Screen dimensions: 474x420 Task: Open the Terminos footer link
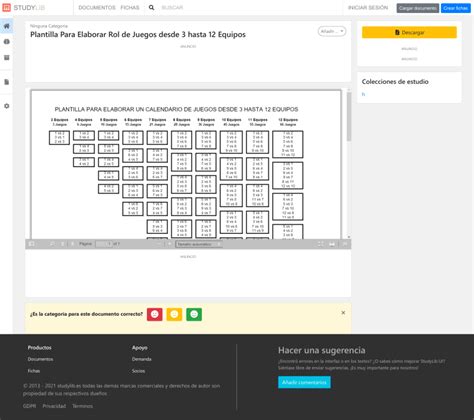point(83,406)
